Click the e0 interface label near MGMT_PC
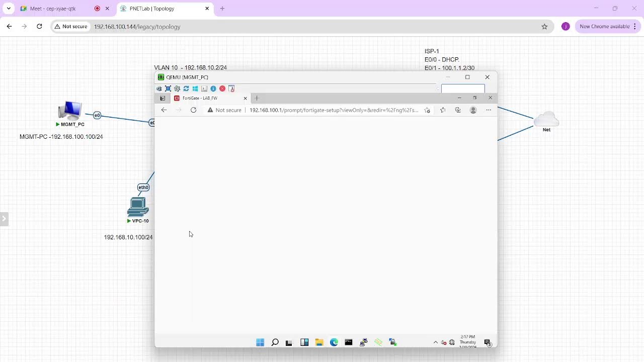Image resolution: width=644 pixels, height=362 pixels. pyautogui.click(x=97, y=116)
